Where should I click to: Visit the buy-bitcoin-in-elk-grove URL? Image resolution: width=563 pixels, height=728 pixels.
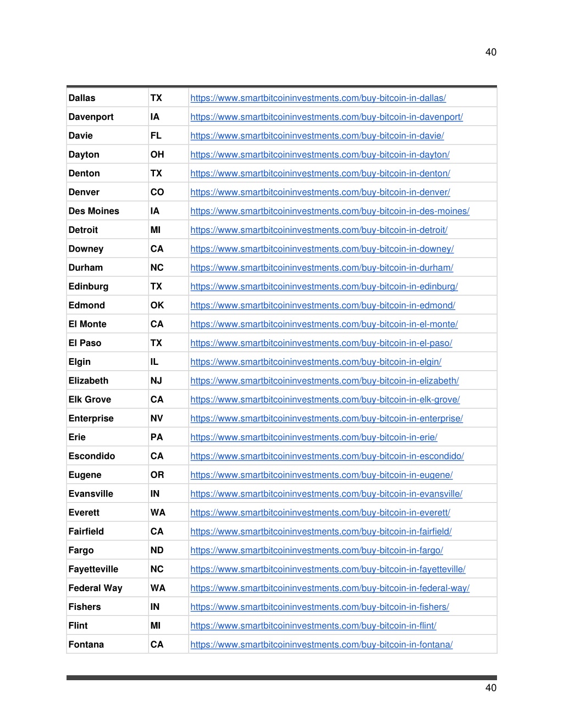325,399
